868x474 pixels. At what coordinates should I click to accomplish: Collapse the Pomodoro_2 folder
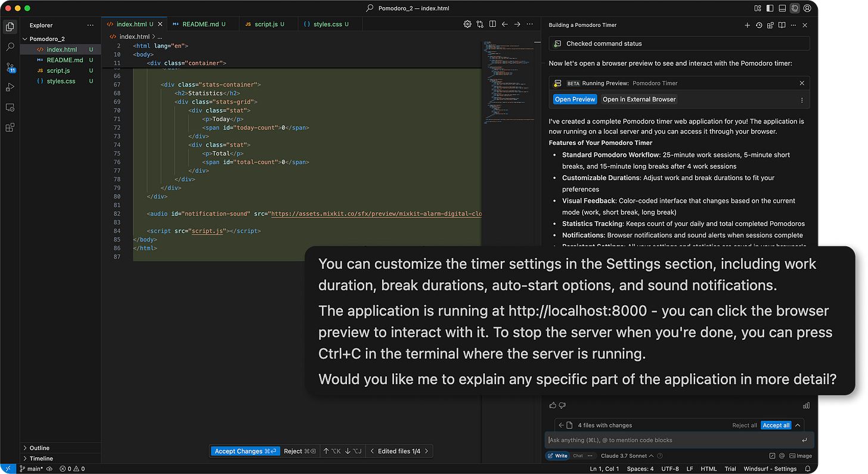click(60, 39)
